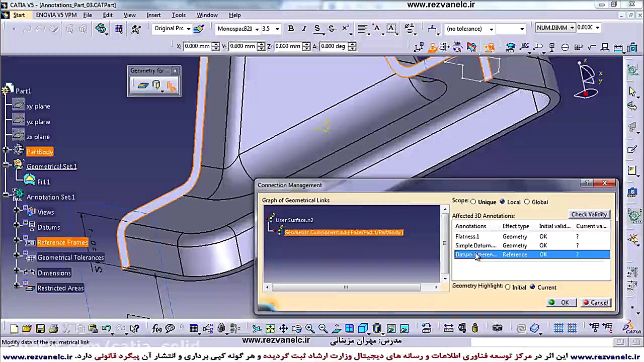Image resolution: width=644 pixels, height=362 pixels.
Task: Select Unique scope radio button
Action: [473, 202]
